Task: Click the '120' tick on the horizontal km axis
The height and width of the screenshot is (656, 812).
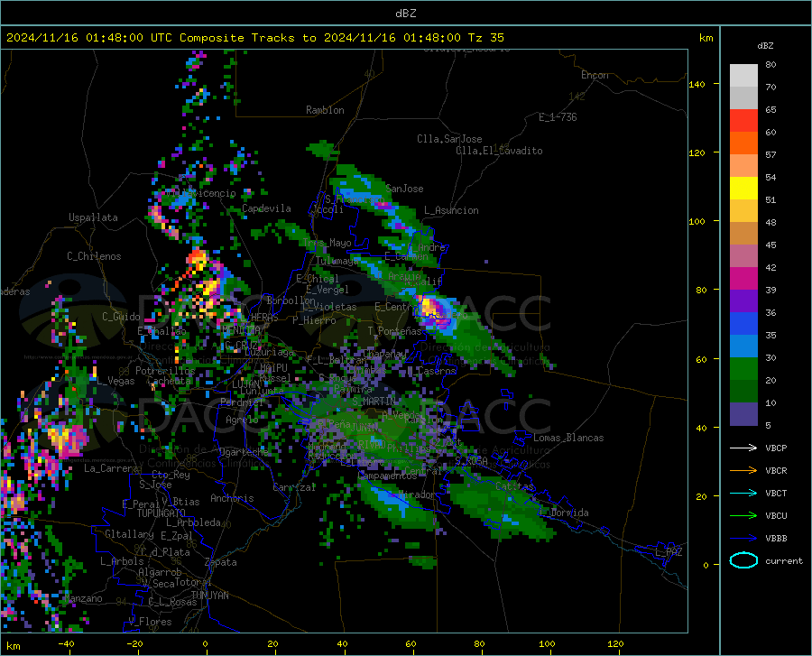Action: coord(615,644)
